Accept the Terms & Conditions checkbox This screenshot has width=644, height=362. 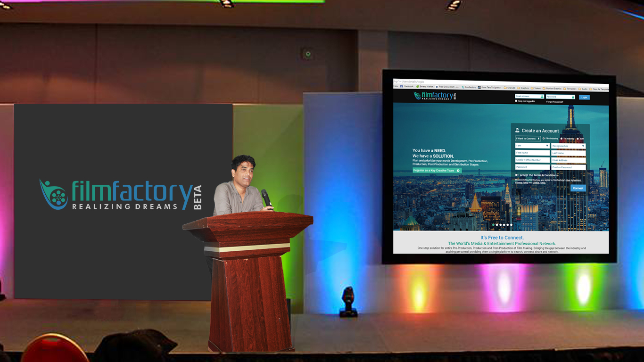click(x=516, y=175)
